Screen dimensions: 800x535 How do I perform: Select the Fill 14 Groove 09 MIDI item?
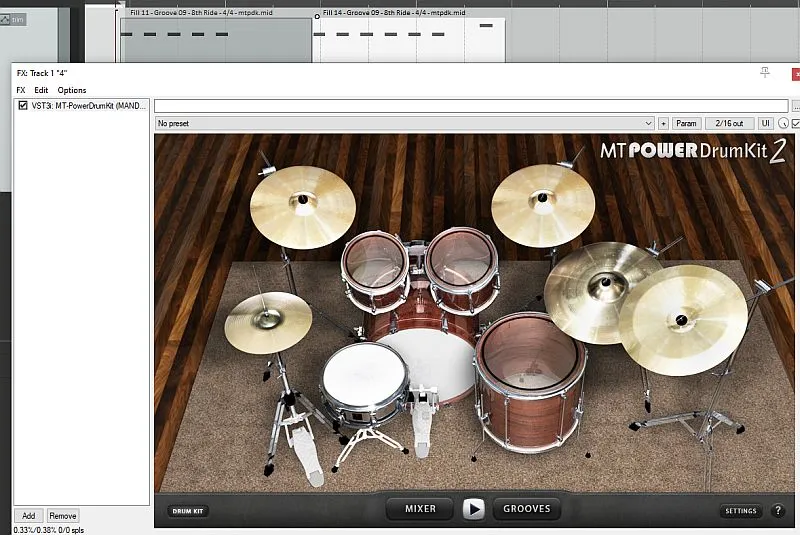(409, 40)
